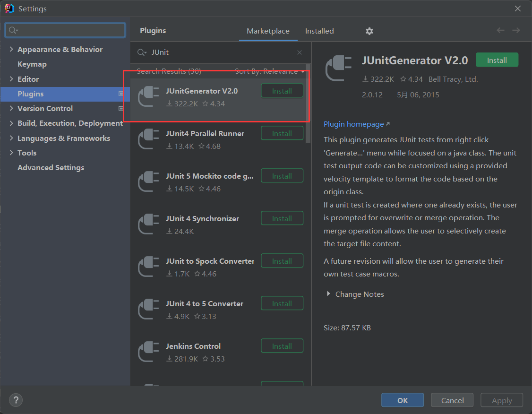Open settings search history dropdown
The image size is (532, 414).
13,30
